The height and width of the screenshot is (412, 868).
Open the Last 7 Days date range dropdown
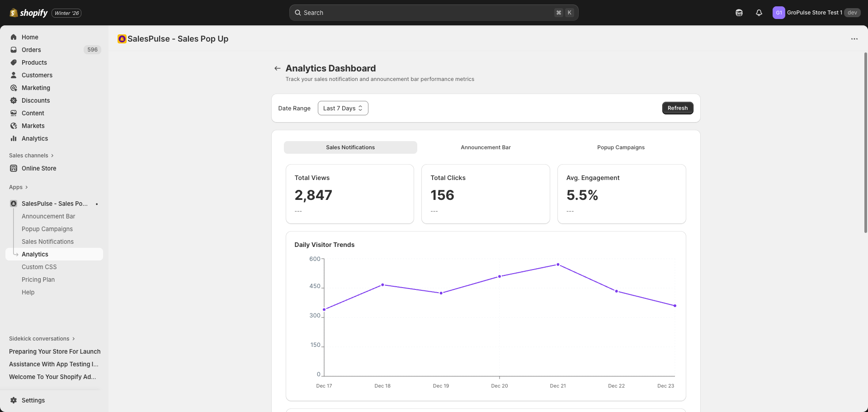(x=343, y=108)
